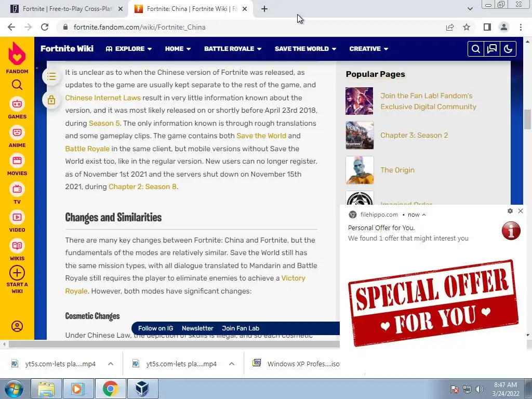Open the wiki discussions icon
The height and width of the screenshot is (399, 532).
[x=492, y=49]
